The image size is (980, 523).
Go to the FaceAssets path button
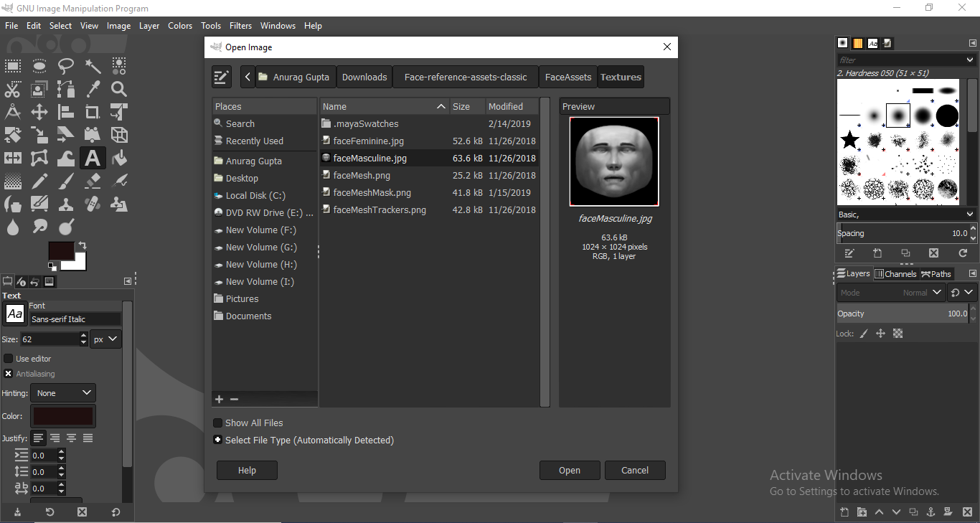[568, 77]
